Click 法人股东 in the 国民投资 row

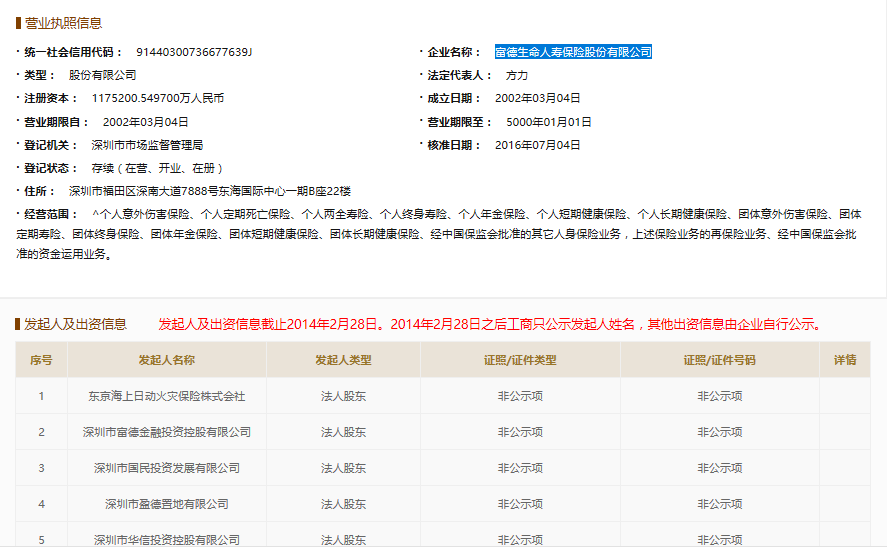click(x=343, y=468)
